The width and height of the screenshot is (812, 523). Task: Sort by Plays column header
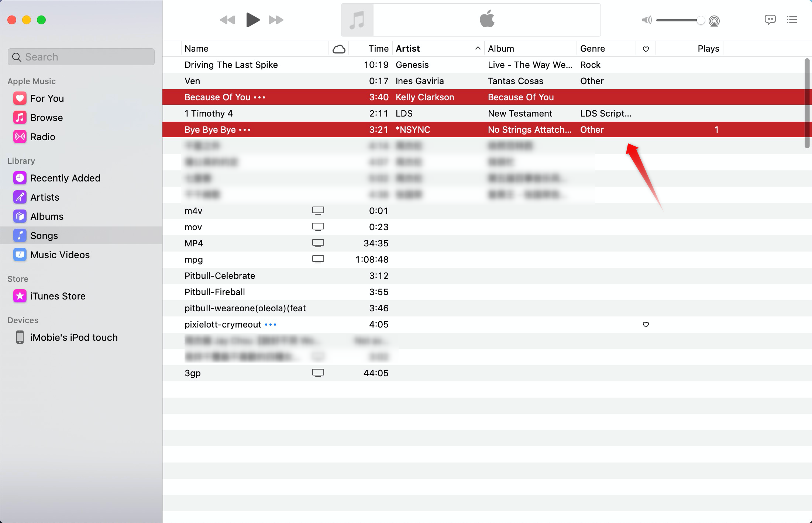click(x=689, y=49)
